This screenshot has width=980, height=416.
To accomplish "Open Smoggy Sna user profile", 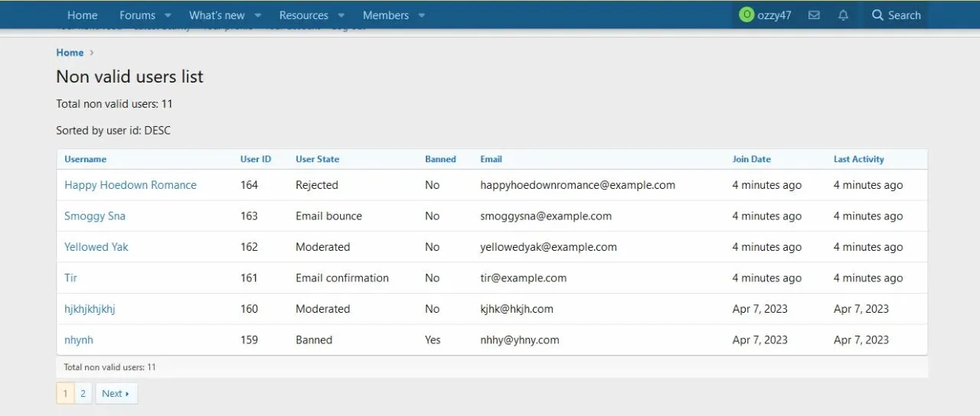I will pos(95,216).
